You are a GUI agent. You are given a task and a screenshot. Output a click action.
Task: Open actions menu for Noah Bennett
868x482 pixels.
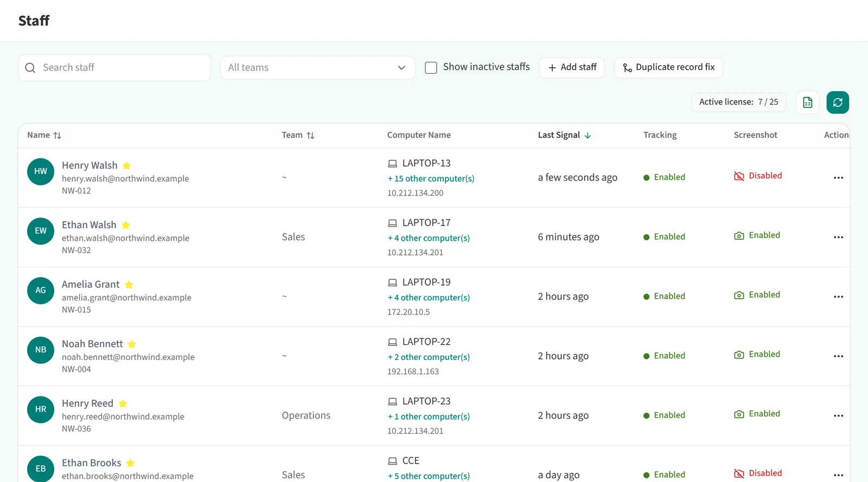click(838, 357)
